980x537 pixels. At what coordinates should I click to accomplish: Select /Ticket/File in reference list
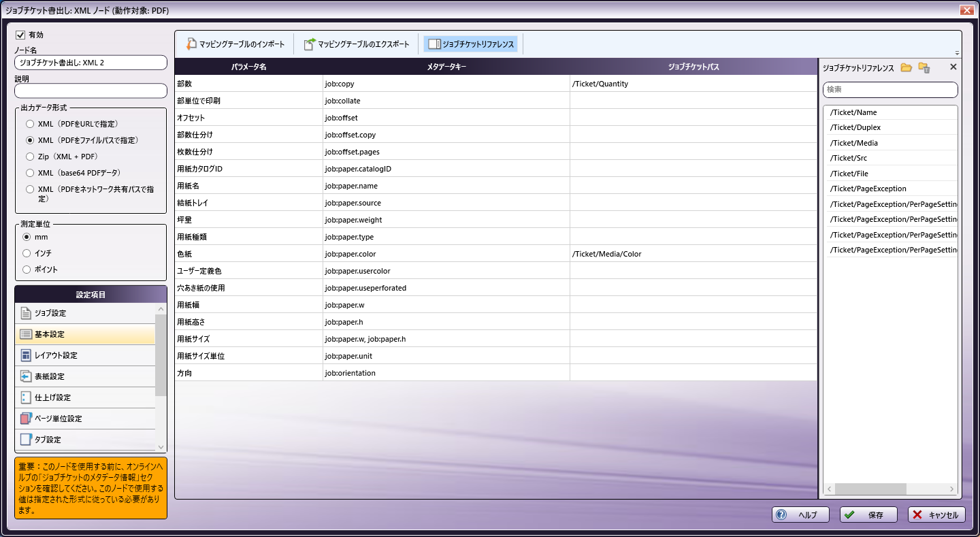click(890, 174)
